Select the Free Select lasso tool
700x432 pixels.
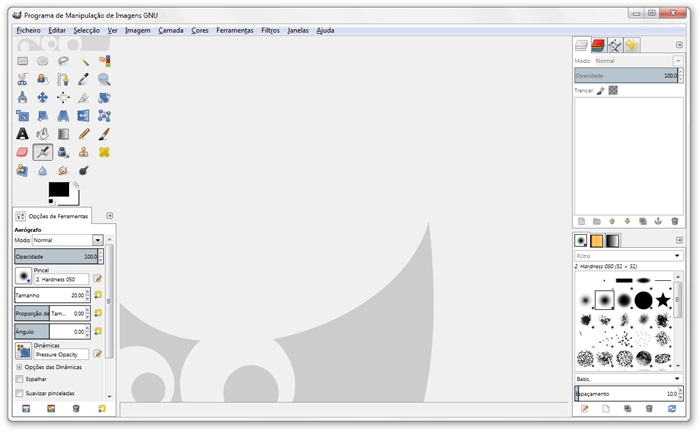(63, 61)
